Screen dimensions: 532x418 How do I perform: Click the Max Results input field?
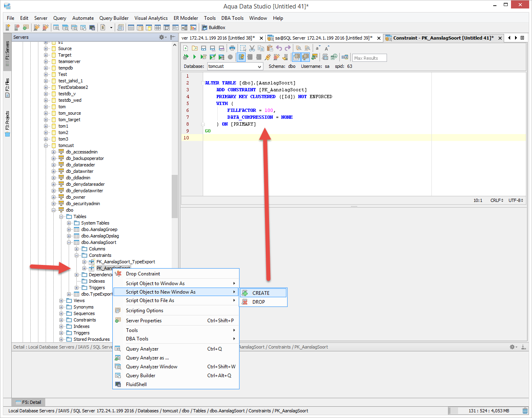(369, 58)
